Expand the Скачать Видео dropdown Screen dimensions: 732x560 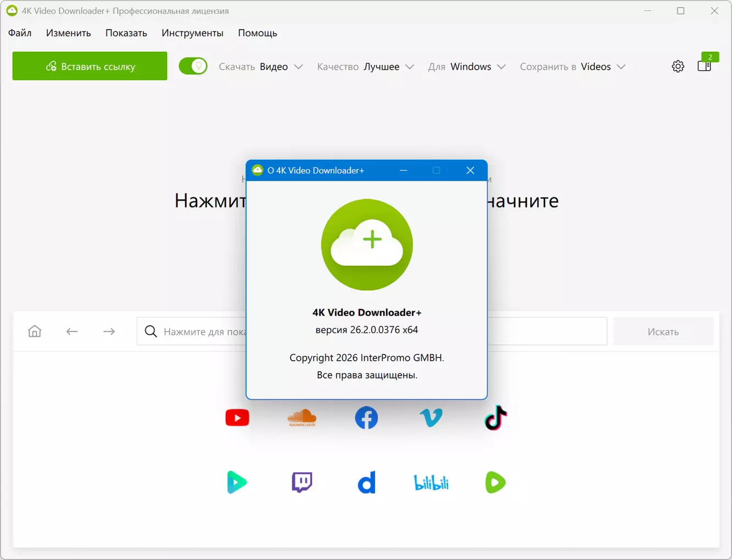261,66
